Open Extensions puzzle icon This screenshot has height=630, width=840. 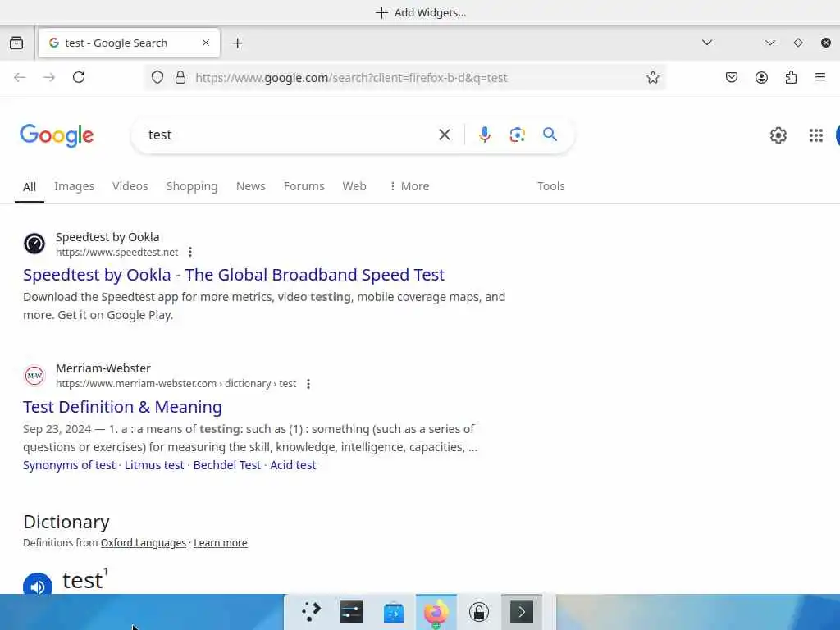(x=791, y=78)
